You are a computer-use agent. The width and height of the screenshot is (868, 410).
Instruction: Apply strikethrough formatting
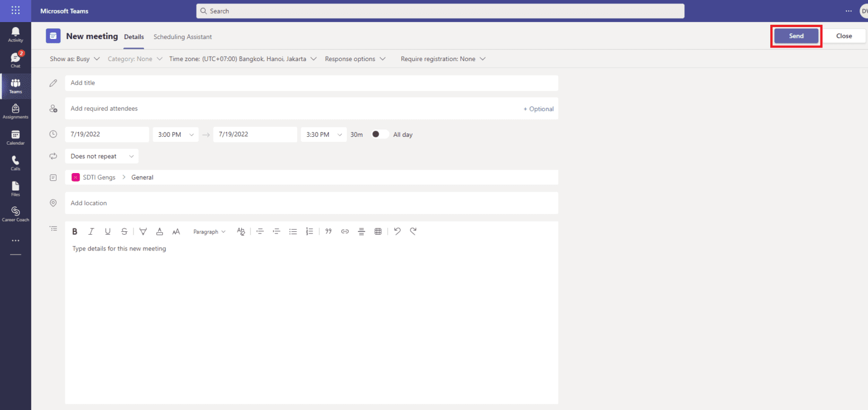click(x=124, y=231)
